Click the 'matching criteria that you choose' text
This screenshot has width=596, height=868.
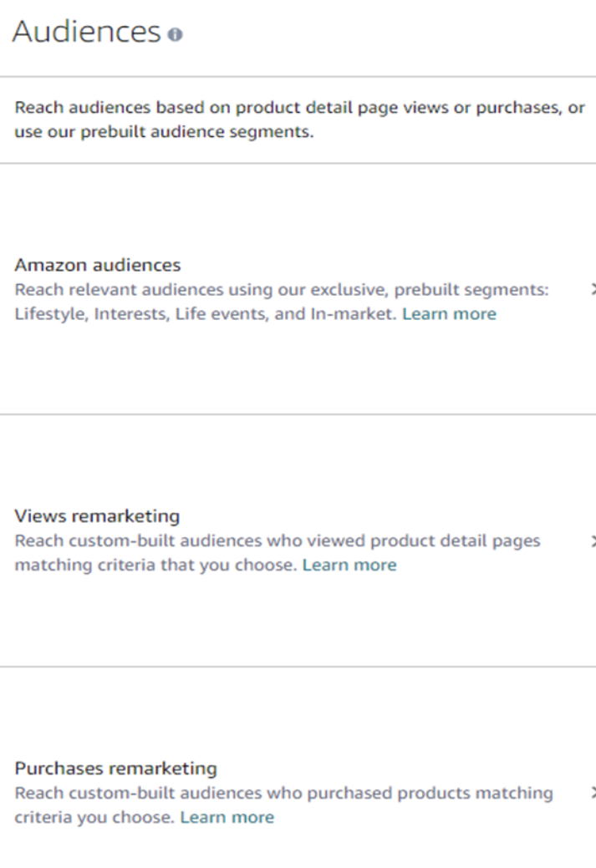(x=156, y=566)
